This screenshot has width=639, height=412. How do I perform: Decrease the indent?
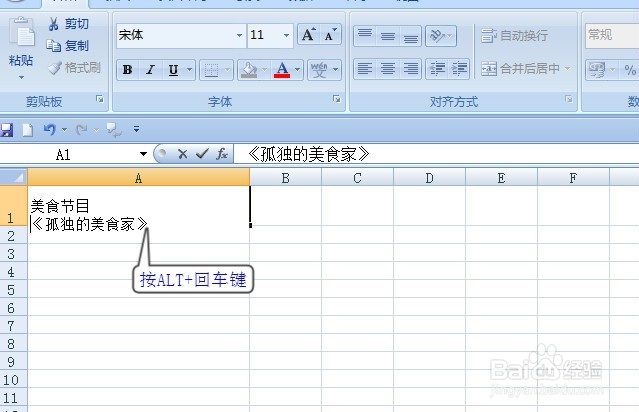click(437, 68)
